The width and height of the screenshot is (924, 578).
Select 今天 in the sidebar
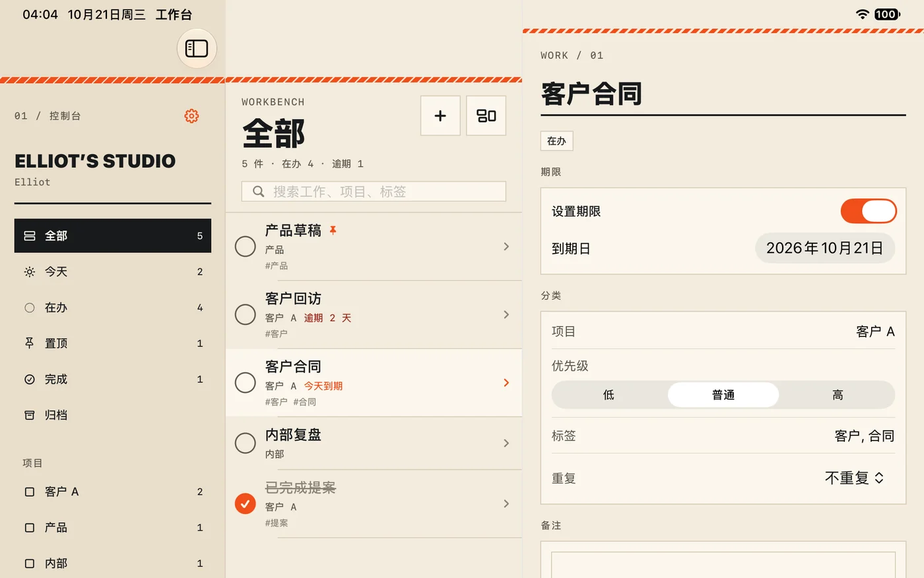click(x=113, y=271)
